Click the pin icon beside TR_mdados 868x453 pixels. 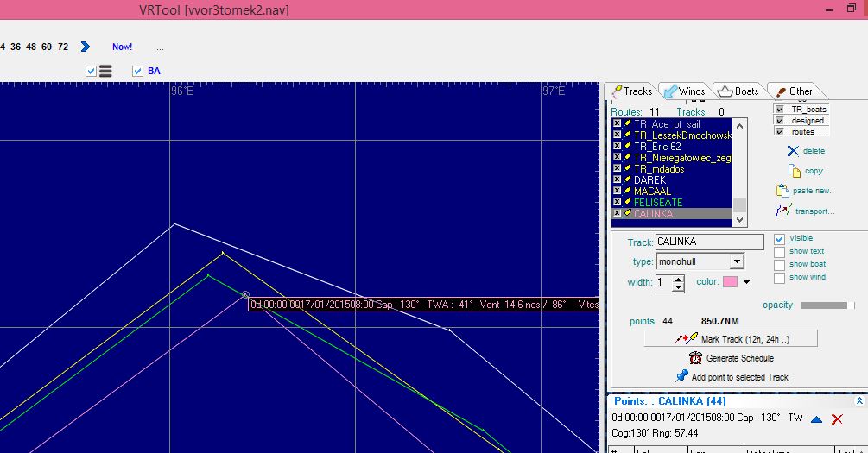click(627, 168)
